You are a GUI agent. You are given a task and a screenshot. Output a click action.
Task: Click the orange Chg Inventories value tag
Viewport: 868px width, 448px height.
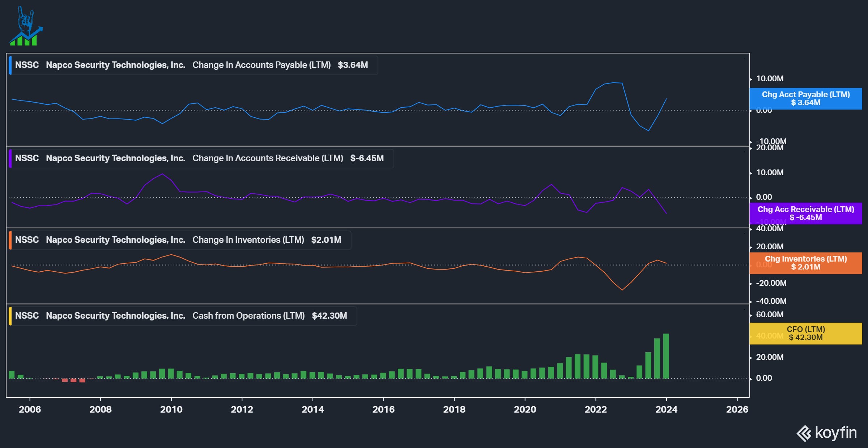806,263
